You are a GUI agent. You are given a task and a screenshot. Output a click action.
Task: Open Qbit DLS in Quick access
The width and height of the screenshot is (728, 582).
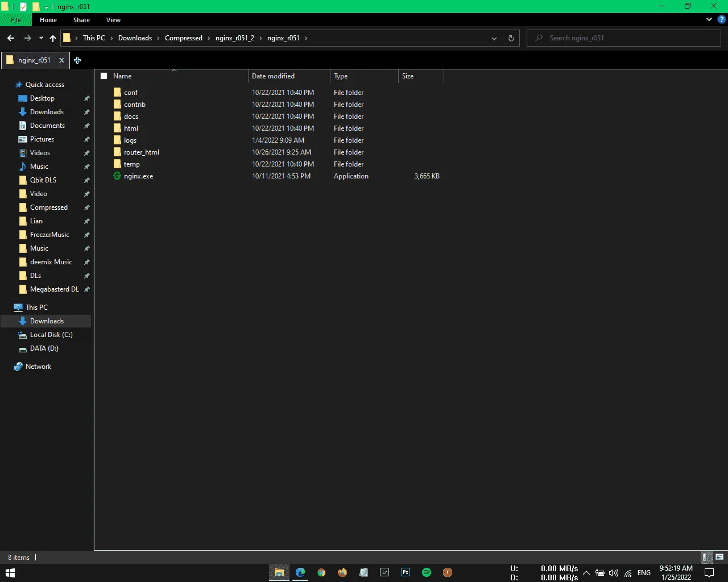[x=43, y=180]
